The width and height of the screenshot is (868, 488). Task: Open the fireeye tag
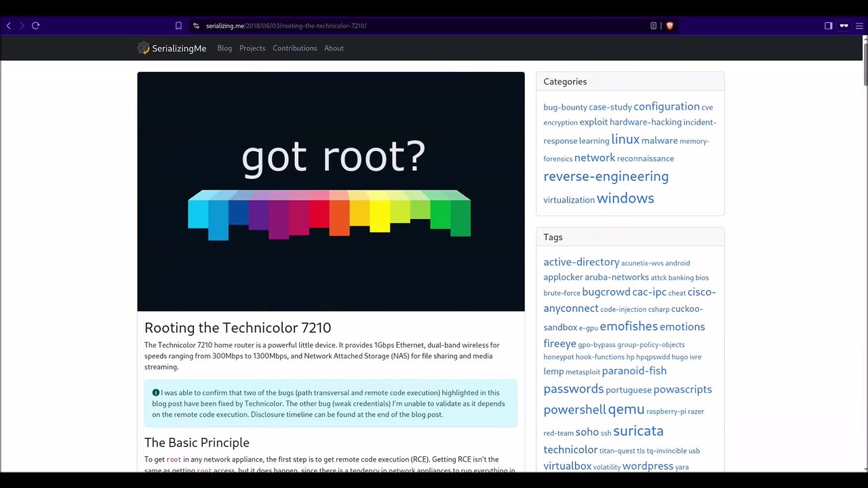(x=559, y=344)
